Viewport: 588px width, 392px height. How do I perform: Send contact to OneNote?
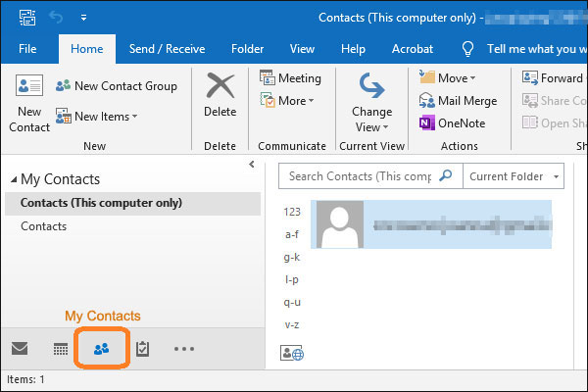point(452,123)
